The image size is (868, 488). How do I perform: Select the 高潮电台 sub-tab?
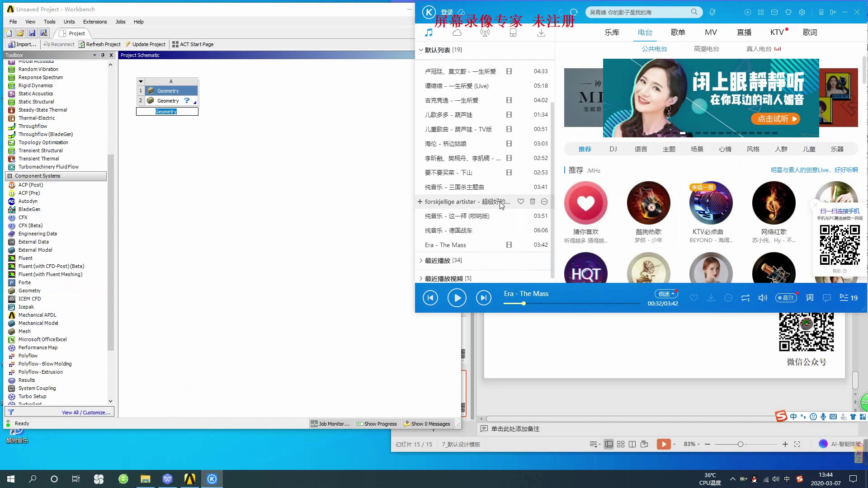pos(706,49)
